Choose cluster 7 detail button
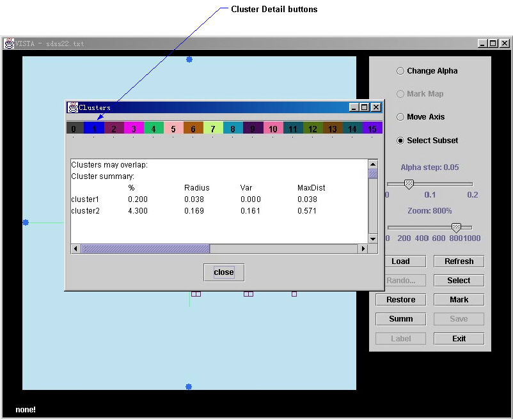Viewport: 513px width, 420px height. point(213,128)
